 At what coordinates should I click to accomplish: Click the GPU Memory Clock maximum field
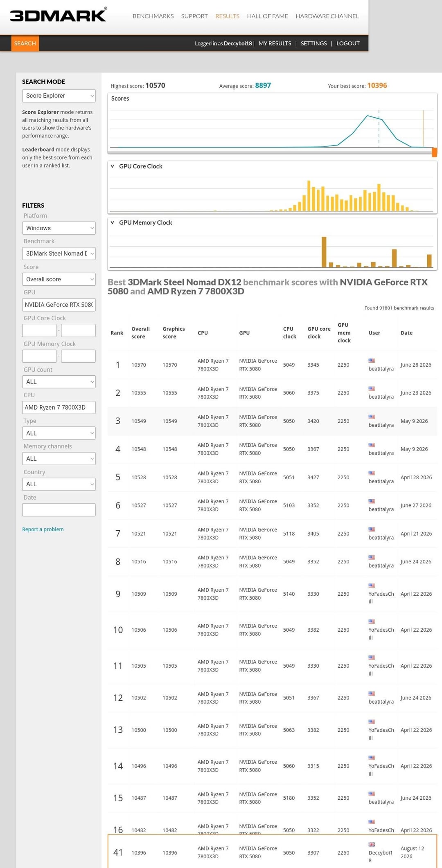78,356
